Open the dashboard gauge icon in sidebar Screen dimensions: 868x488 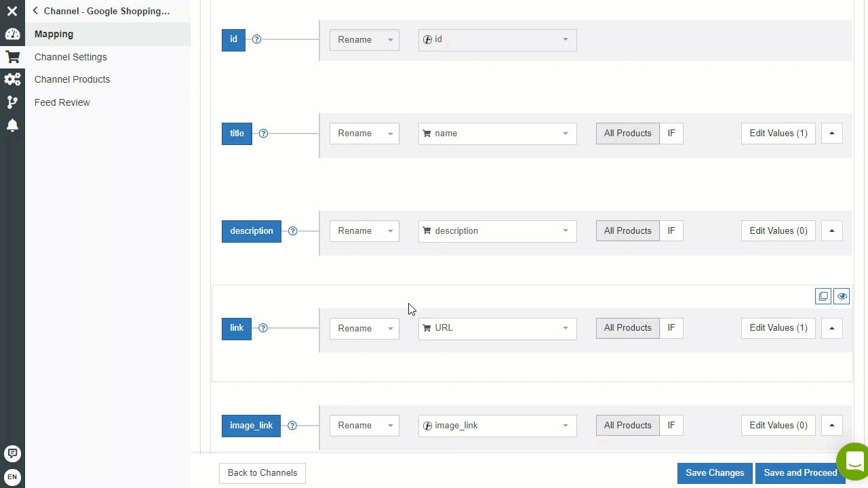[x=12, y=34]
